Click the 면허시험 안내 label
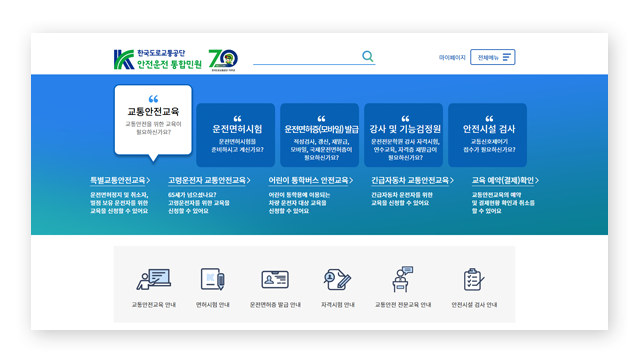The height and width of the screenshot is (362, 640). click(x=213, y=305)
